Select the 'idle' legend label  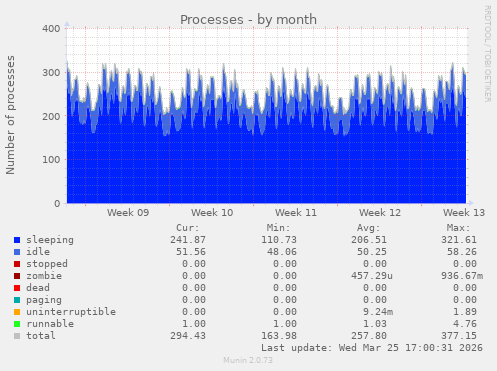(x=38, y=252)
